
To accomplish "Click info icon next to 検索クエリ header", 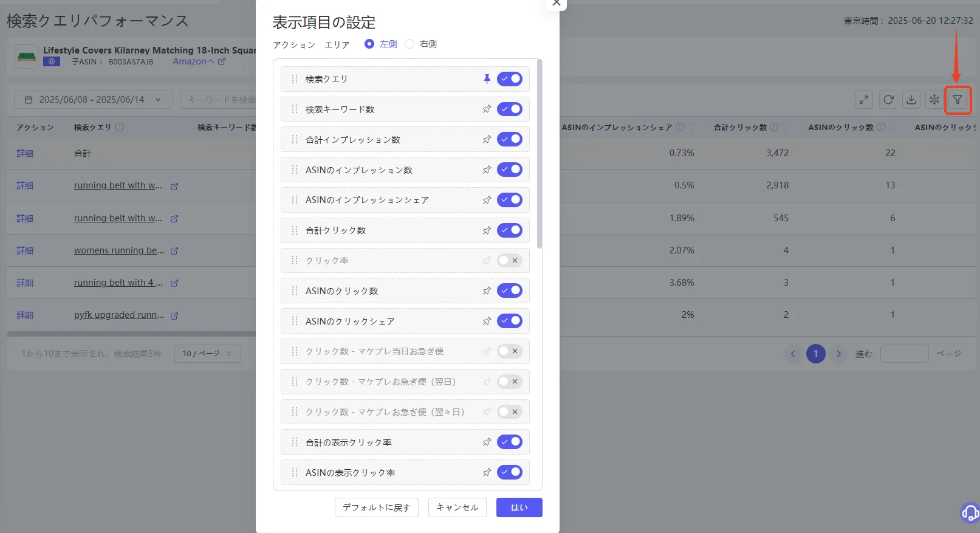I will click(x=120, y=127).
